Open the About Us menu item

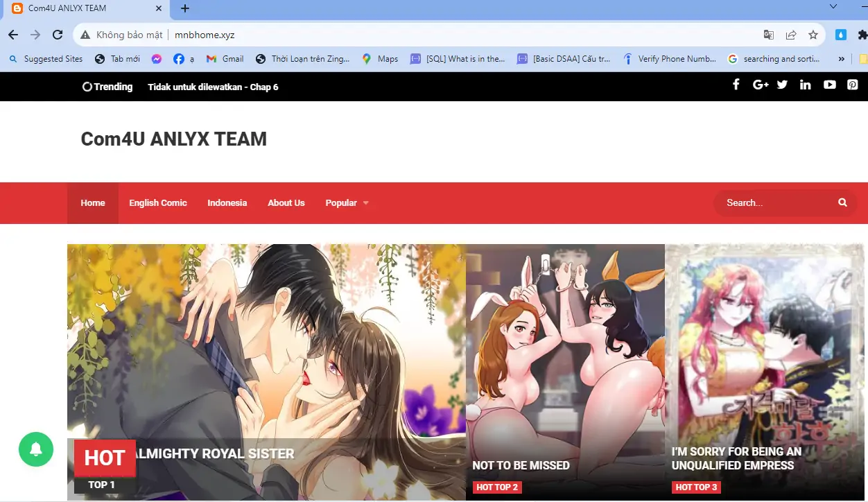(286, 203)
